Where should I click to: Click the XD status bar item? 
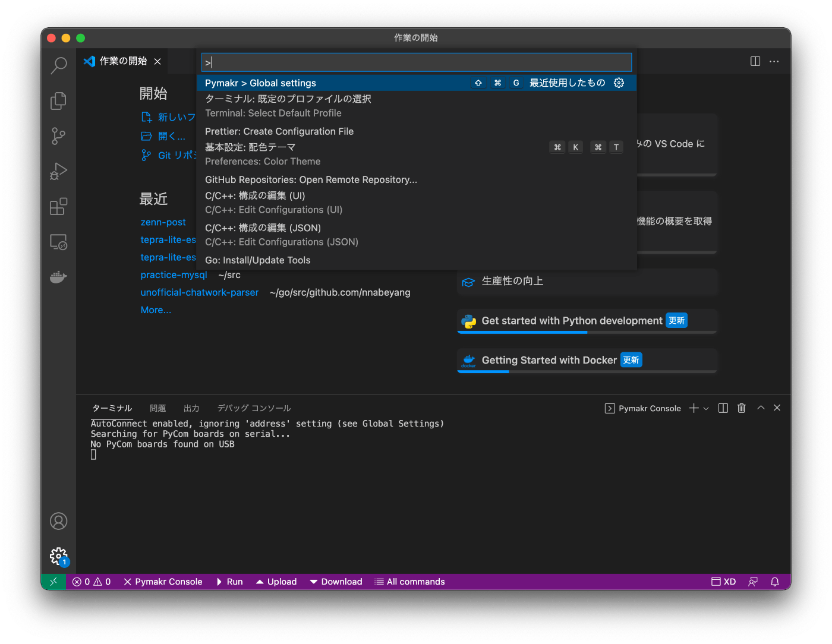coord(724,582)
